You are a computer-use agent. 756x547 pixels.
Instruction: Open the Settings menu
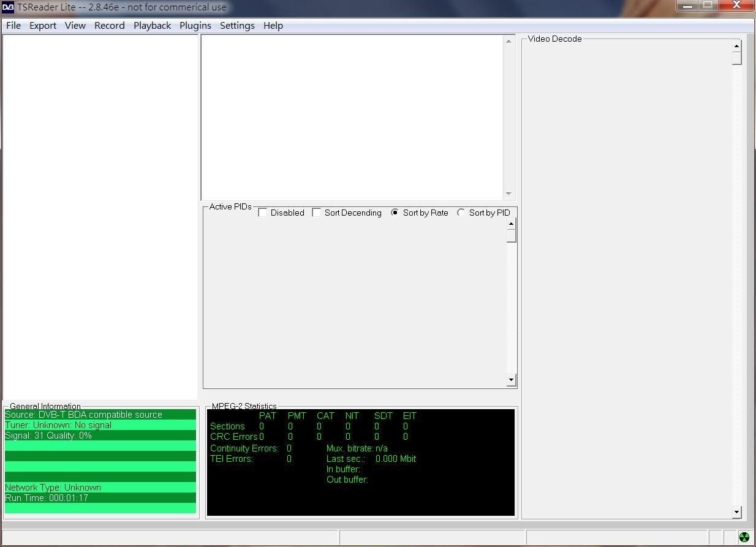tap(237, 26)
